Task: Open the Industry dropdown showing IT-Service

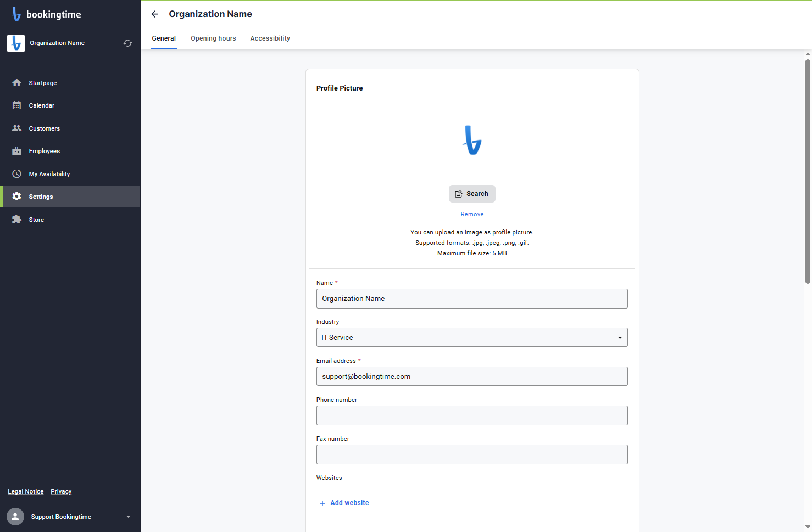Action: 472,338
